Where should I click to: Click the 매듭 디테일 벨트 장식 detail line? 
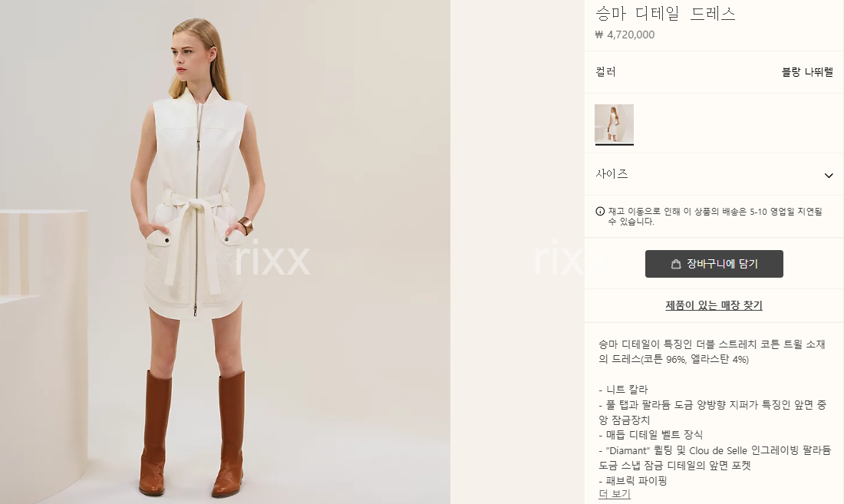650,434
